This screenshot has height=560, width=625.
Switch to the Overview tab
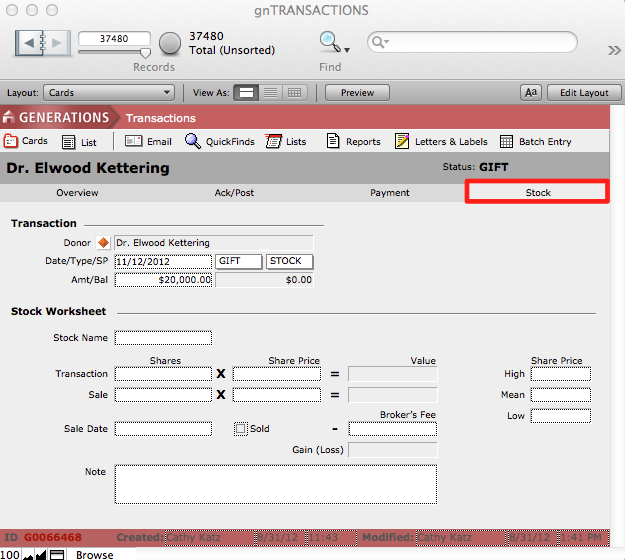tap(77, 192)
